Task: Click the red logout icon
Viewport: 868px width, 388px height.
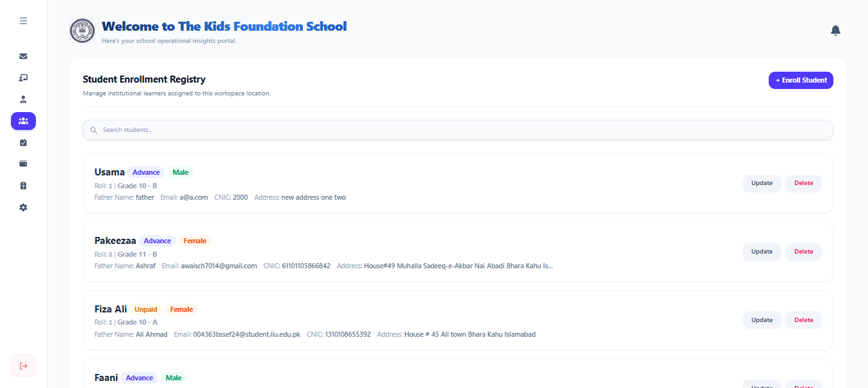Action: (x=23, y=366)
